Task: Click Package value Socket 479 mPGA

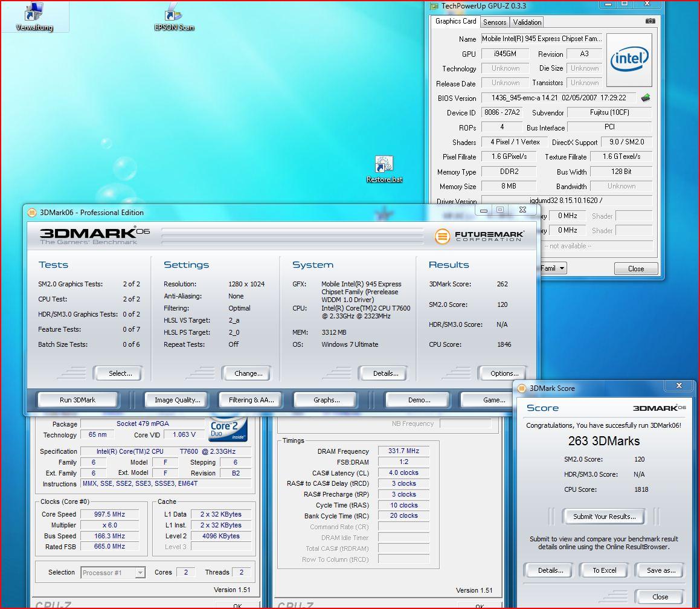Action: pyautogui.click(x=143, y=424)
